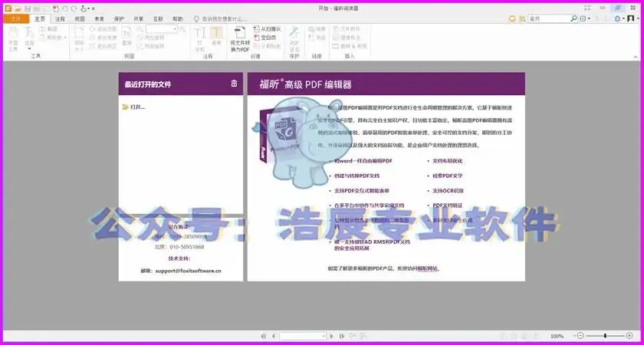Click 空白页 create blank page

coord(265,38)
